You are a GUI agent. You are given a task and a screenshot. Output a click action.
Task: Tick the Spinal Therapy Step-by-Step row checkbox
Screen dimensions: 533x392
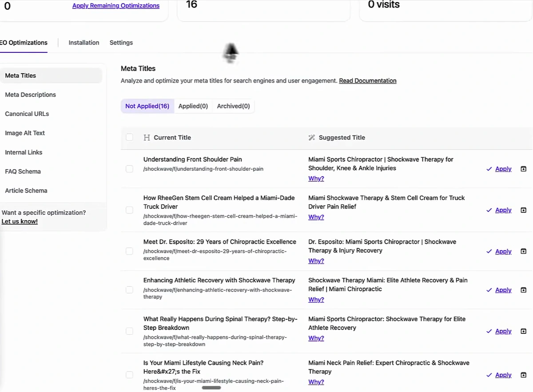pos(129,331)
